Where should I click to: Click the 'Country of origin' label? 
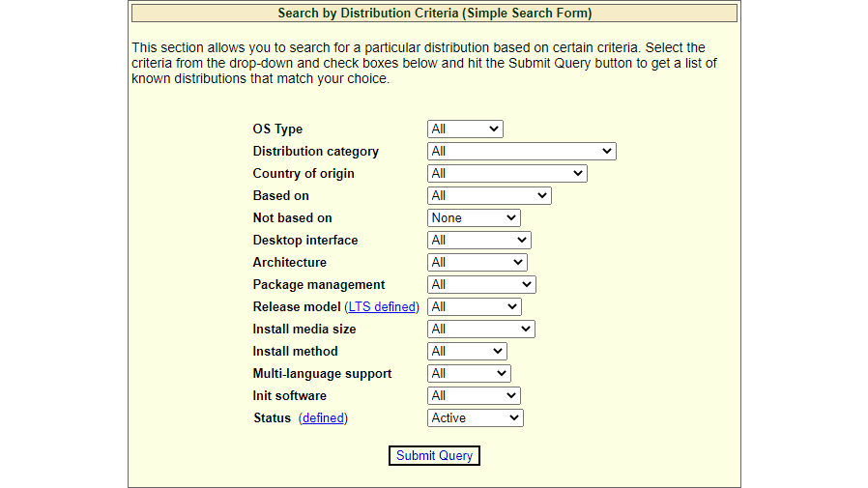coord(304,173)
